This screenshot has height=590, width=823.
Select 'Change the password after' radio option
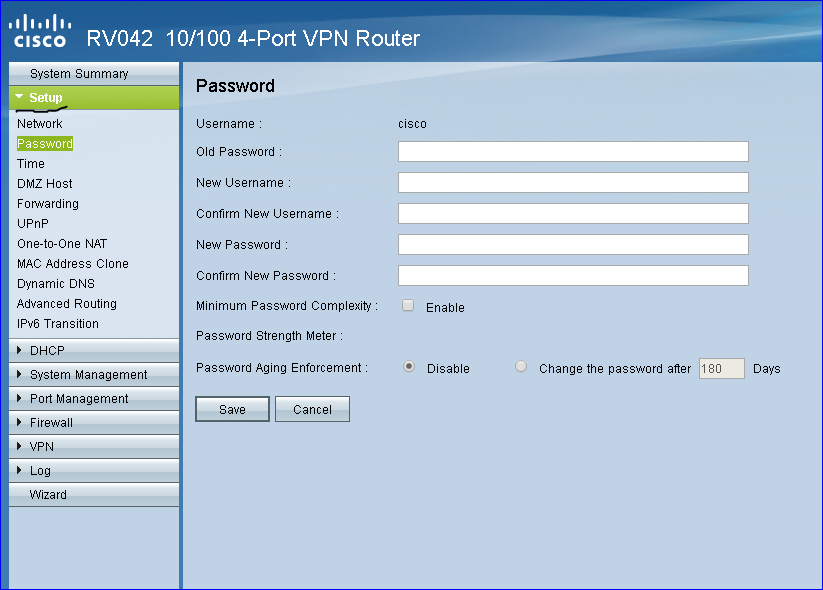(x=521, y=366)
